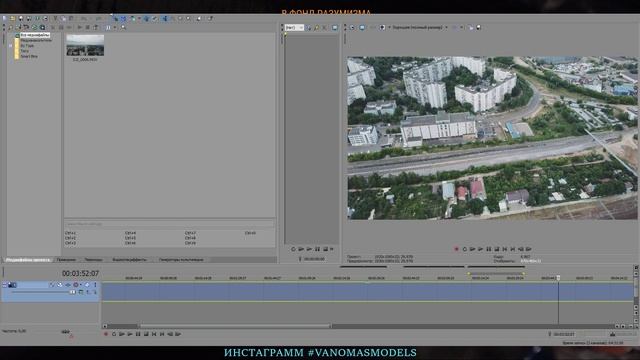Switch to Transitions tab
This screenshot has width=640, height=360.
click(x=93, y=260)
